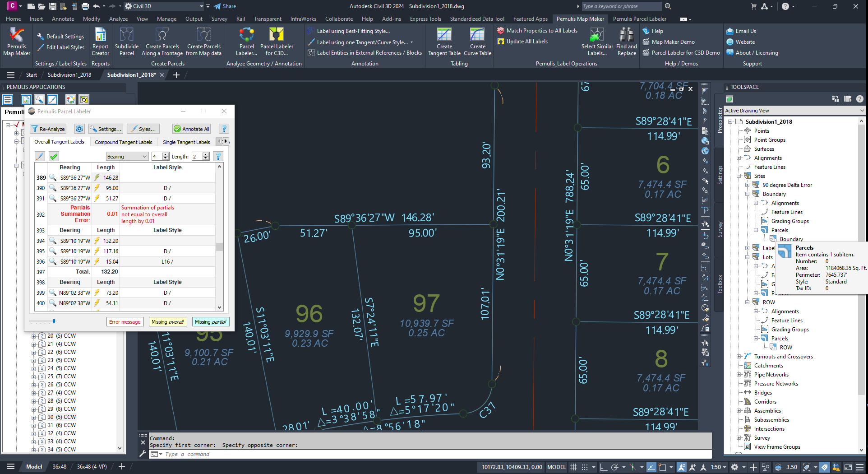Toggle the green checkmark in Parcel Labeler
The width and height of the screenshot is (868, 474).
pos(54,156)
